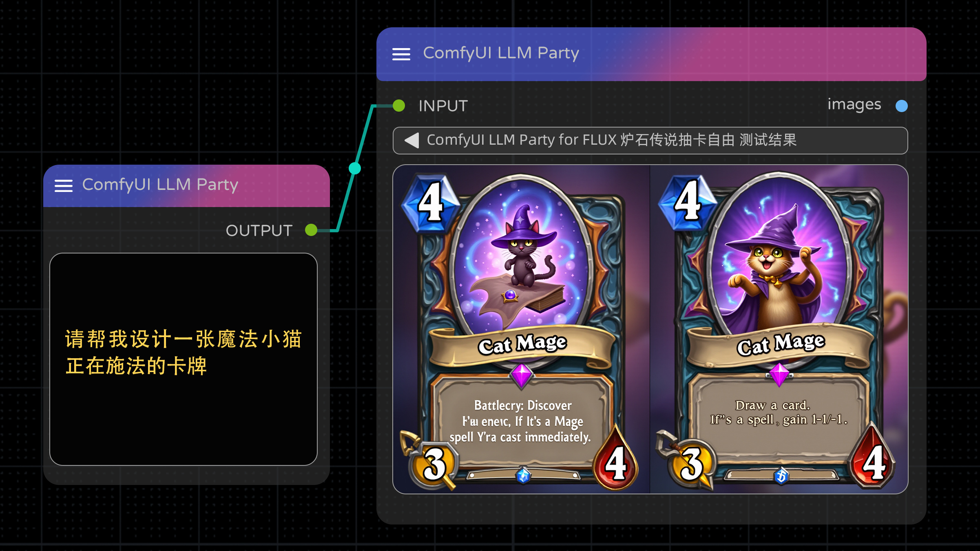Select the right Cat Mage card image
Image resolution: width=980 pixels, height=551 pixels.
(779, 329)
